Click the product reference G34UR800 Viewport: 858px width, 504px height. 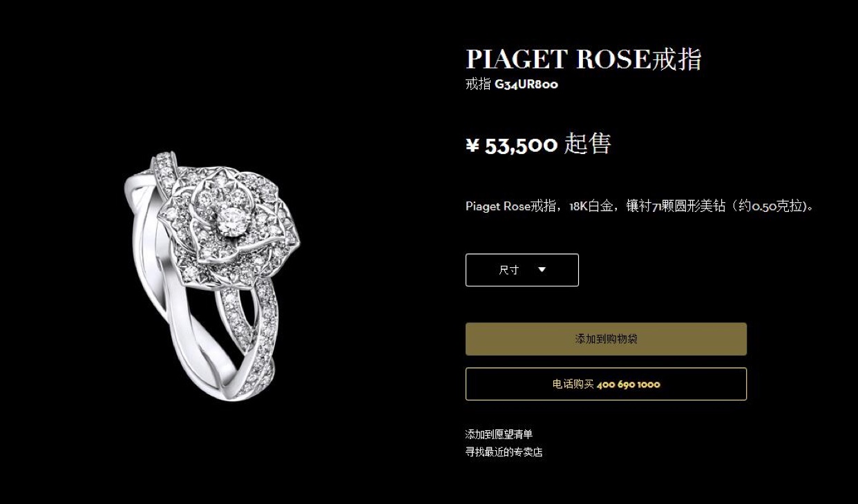(526, 84)
